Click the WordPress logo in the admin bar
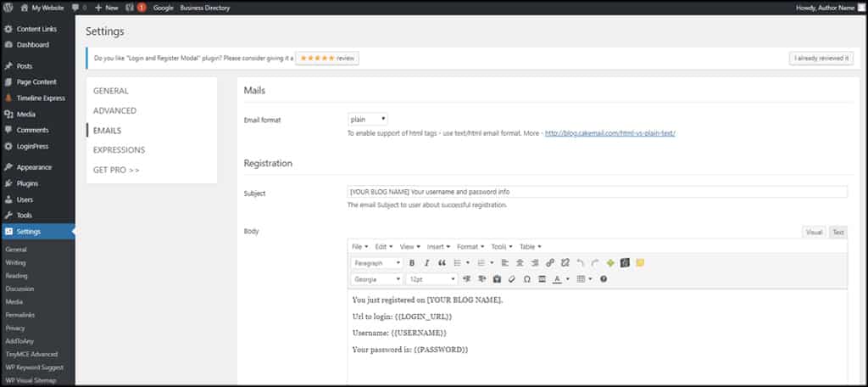 click(8, 7)
